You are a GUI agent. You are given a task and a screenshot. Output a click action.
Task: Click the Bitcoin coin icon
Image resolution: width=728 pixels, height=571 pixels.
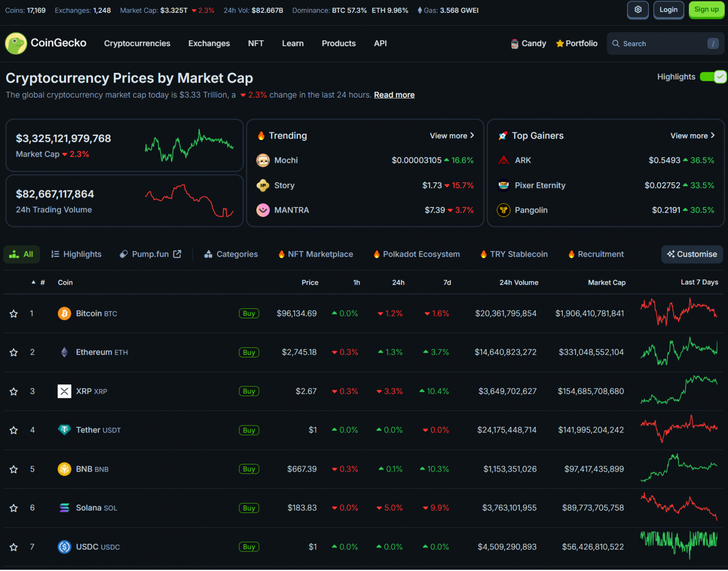pyautogui.click(x=64, y=314)
